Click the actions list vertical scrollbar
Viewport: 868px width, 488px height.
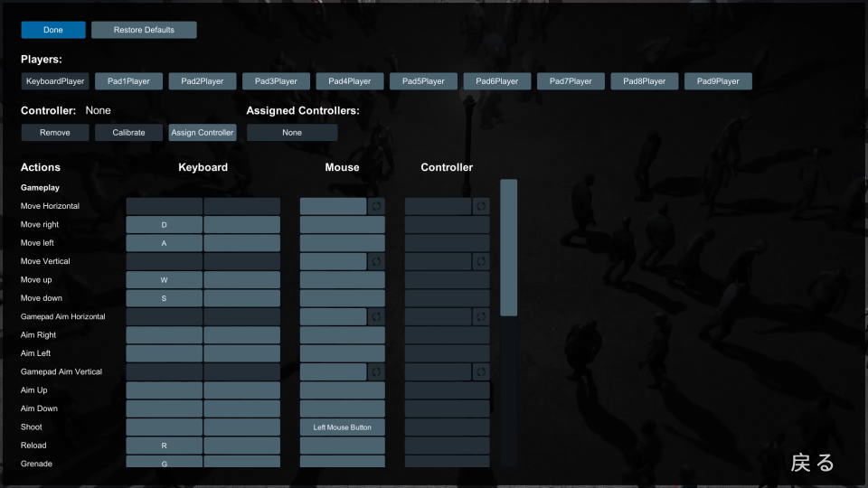508,248
